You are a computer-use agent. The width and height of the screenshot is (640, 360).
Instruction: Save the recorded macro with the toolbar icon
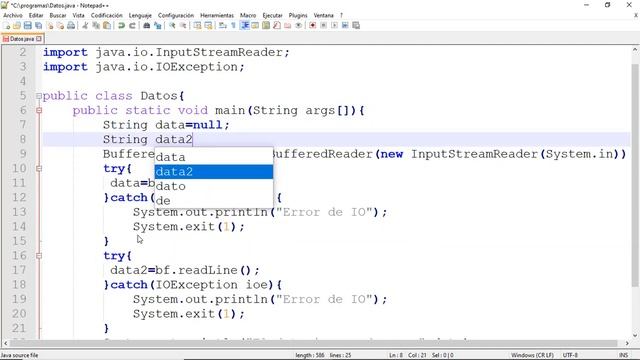356,25
